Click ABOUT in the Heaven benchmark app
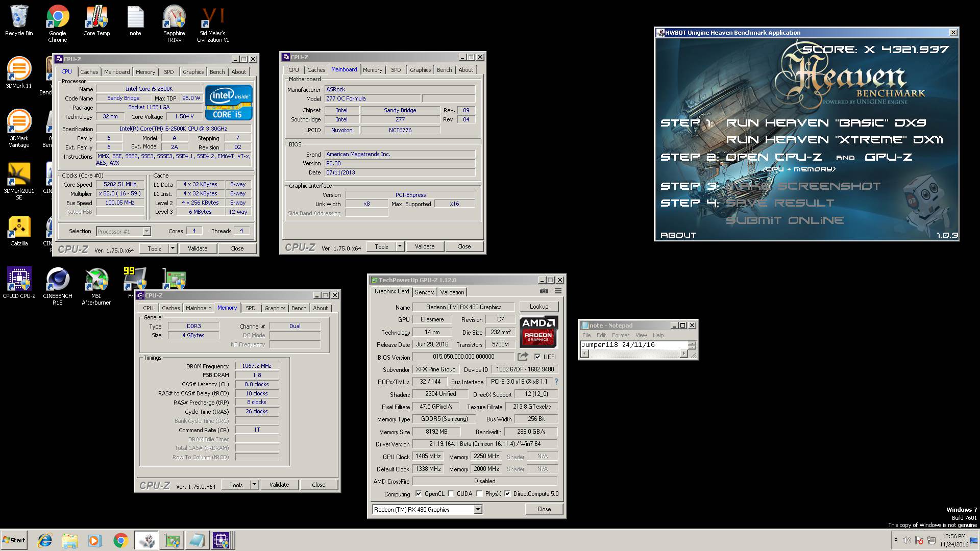 click(x=678, y=235)
